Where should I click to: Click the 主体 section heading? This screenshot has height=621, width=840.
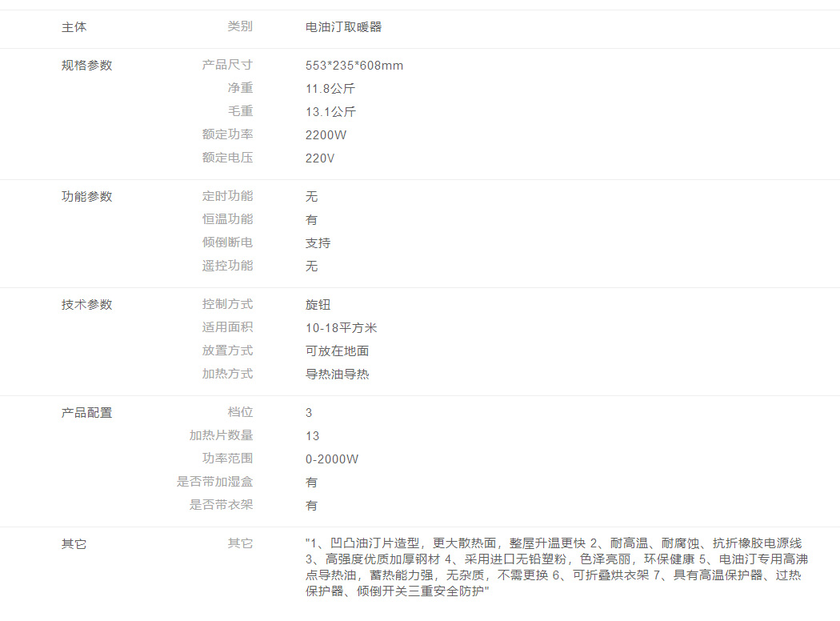[74, 27]
